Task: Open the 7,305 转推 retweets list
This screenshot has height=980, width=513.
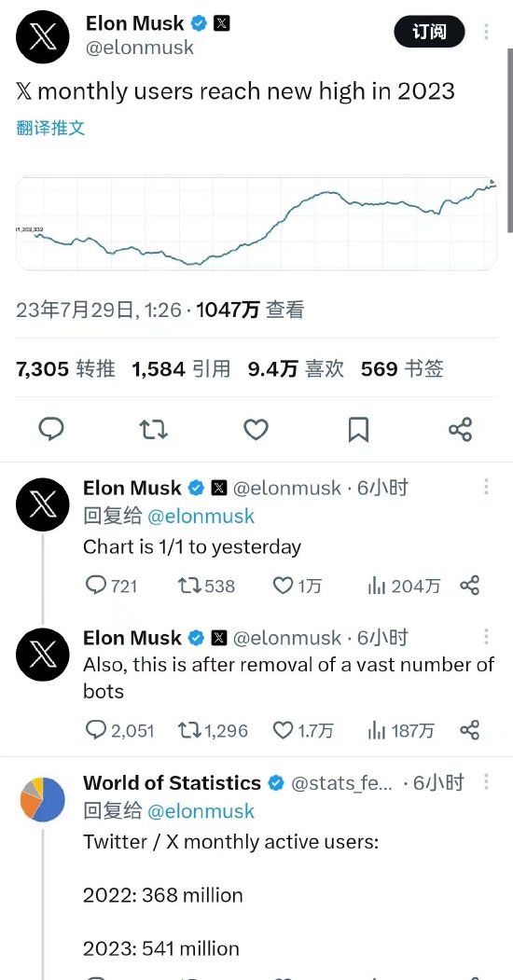Action: tap(65, 368)
